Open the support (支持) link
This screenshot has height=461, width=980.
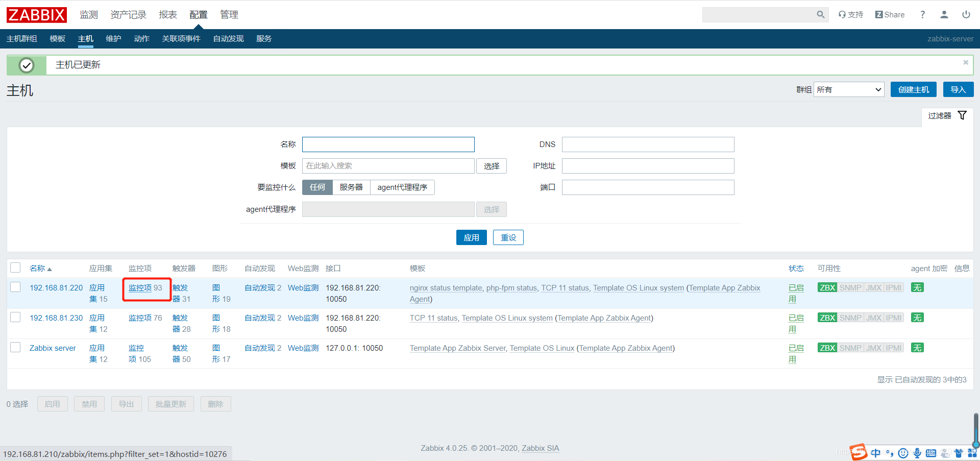point(851,15)
